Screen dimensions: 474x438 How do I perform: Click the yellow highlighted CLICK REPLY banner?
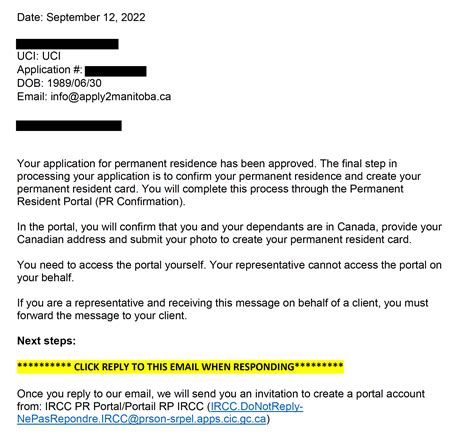(x=180, y=367)
